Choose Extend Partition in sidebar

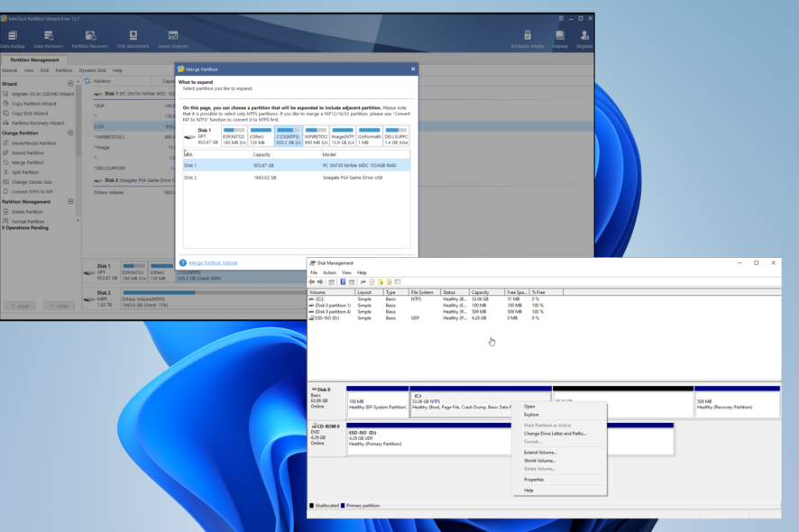[28, 153]
